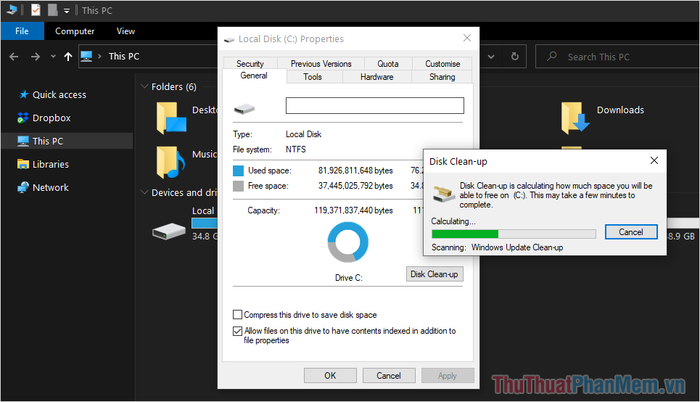Click the Quick access star icon

[24, 94]
